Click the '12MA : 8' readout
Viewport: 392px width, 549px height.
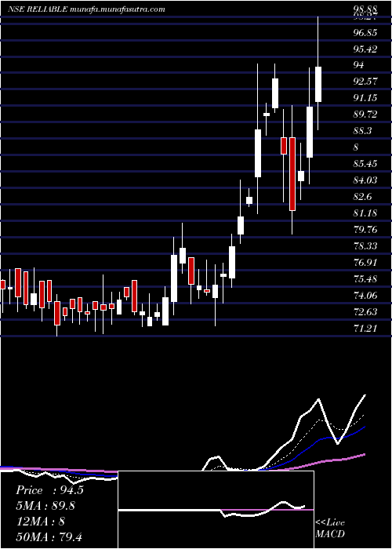(40, 522)
